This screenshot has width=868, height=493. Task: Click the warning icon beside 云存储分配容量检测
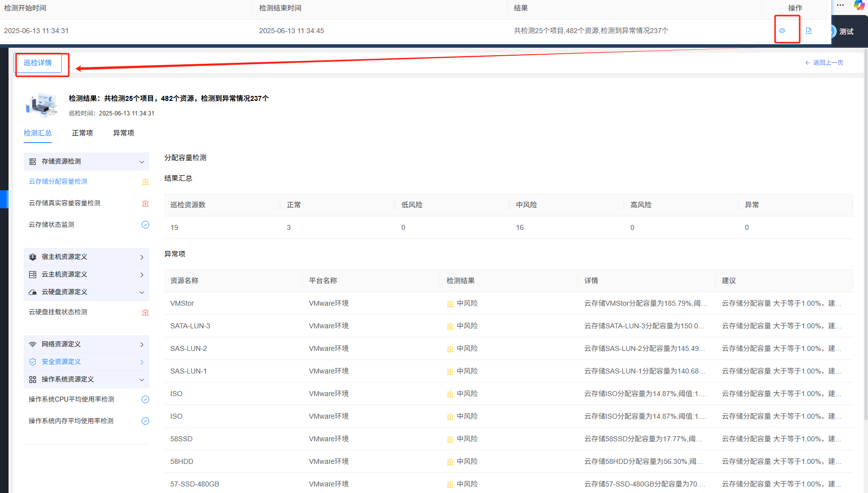pos(145,182)
